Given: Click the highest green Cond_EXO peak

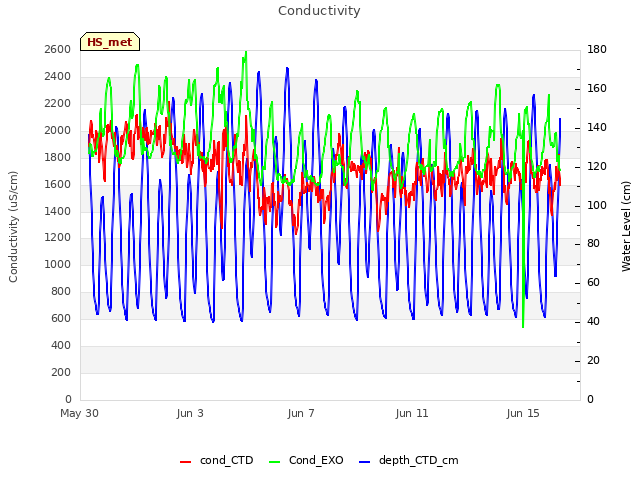Looking at the screenshot, I should coord(245,52).
